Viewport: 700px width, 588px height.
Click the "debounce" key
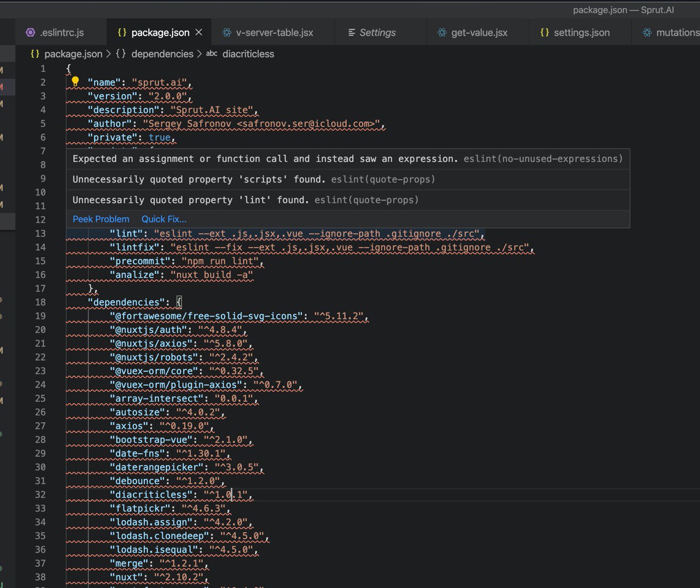click(137, 481)
